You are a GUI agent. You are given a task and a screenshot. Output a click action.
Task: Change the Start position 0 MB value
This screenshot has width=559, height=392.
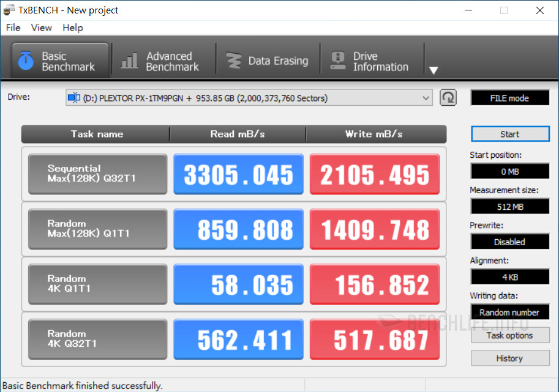(x=509, y=172)
